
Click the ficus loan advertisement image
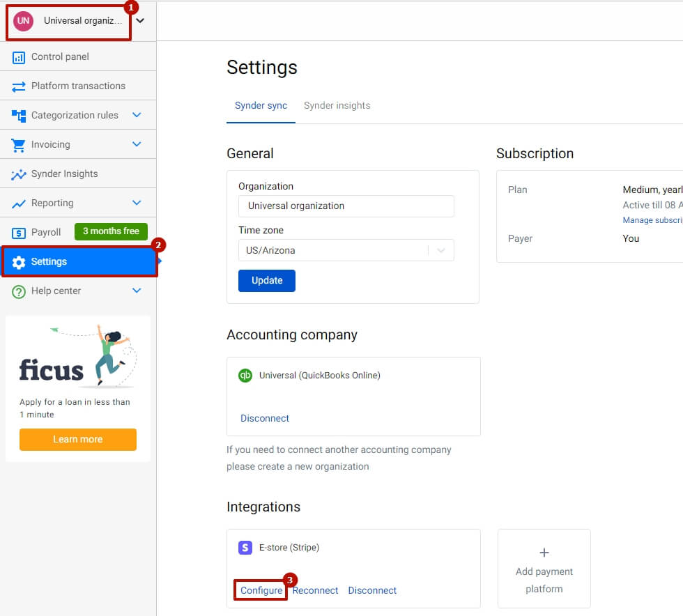(78, 356)
